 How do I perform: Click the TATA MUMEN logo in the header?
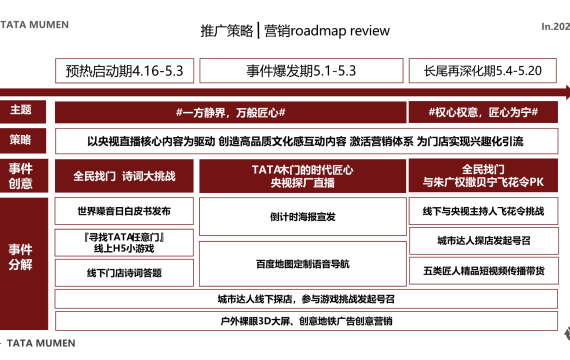tap(35, 25)
